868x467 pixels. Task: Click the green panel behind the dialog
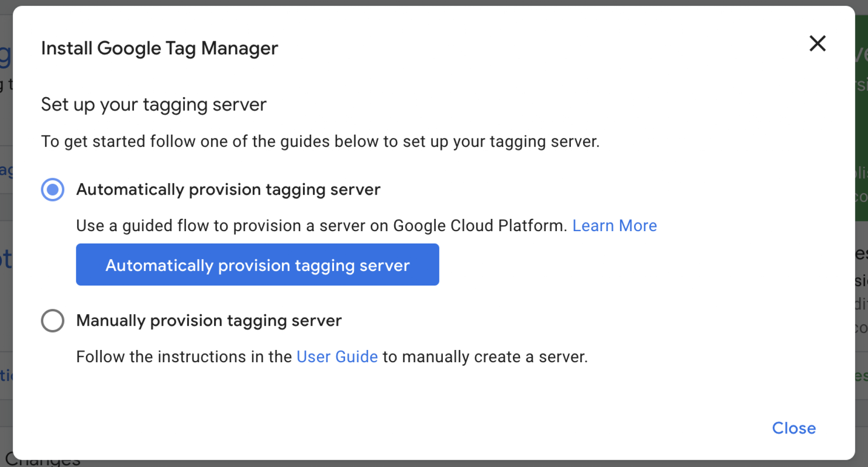tap(861, 127)
